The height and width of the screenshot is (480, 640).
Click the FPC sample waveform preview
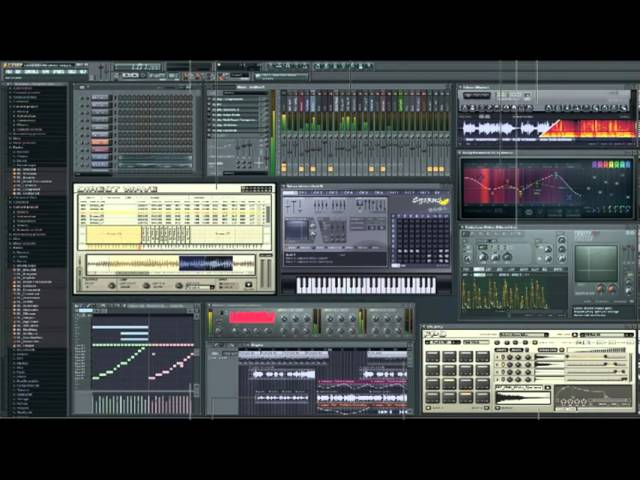coord(522,398)
